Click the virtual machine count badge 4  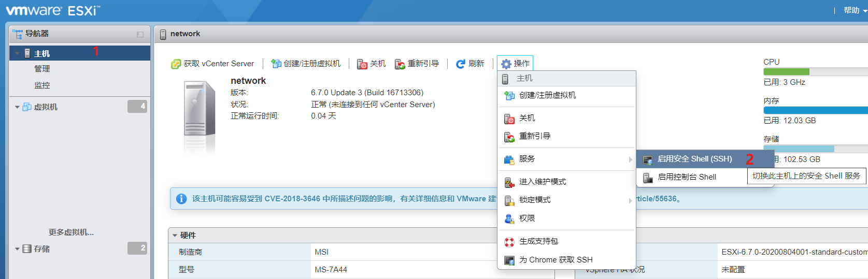click(x=137, y=106)
